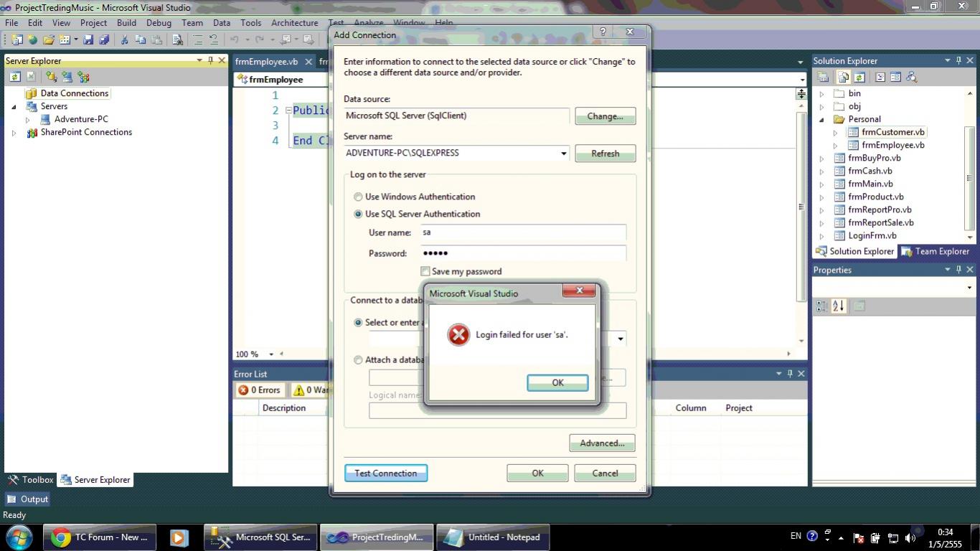Click Categorized icon in Properties panel
Image resolution: width=980 pixels, height=551 pixels.
[822, 306]
